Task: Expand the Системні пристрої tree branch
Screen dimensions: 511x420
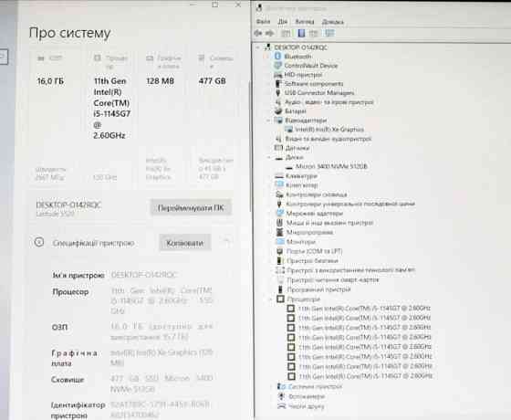Action: point(271,387)
